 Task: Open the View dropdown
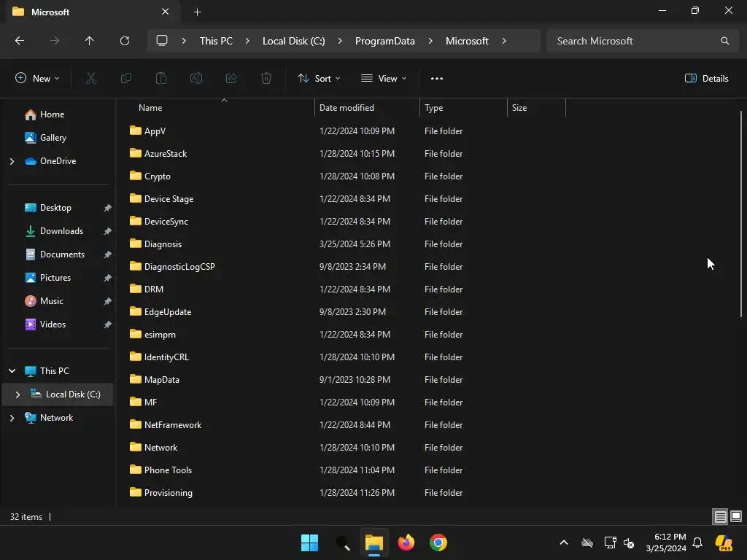click(x=384, y=79)
